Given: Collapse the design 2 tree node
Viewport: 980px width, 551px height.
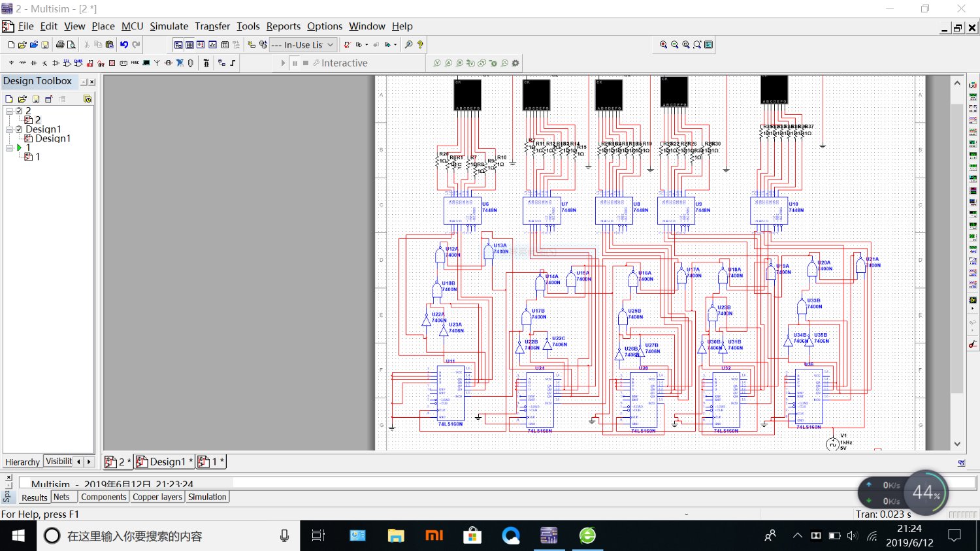Looking at the screenshot, I should point(9,111).
